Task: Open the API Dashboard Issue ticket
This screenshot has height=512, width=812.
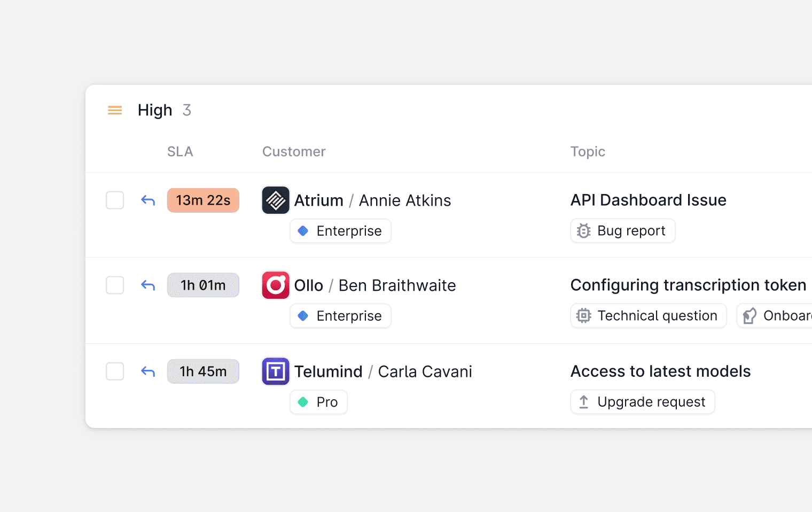Action: point(649,200)
